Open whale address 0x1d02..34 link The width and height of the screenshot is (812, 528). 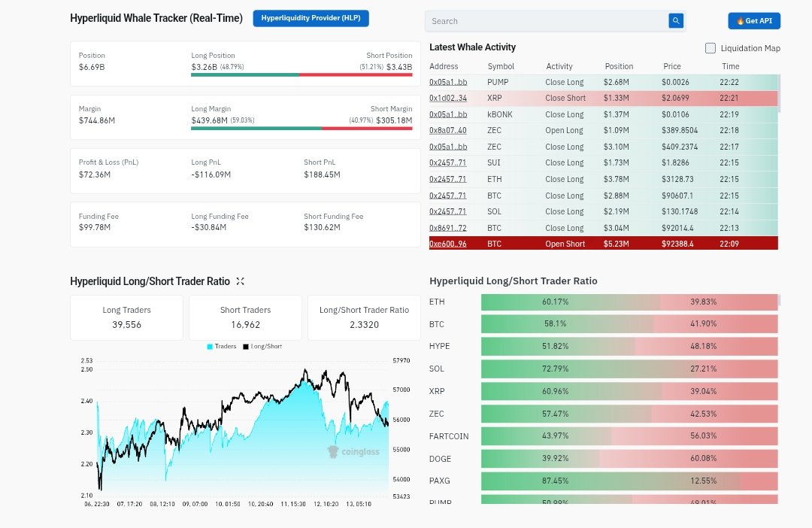pyautogui.click(x=447, y=98)
